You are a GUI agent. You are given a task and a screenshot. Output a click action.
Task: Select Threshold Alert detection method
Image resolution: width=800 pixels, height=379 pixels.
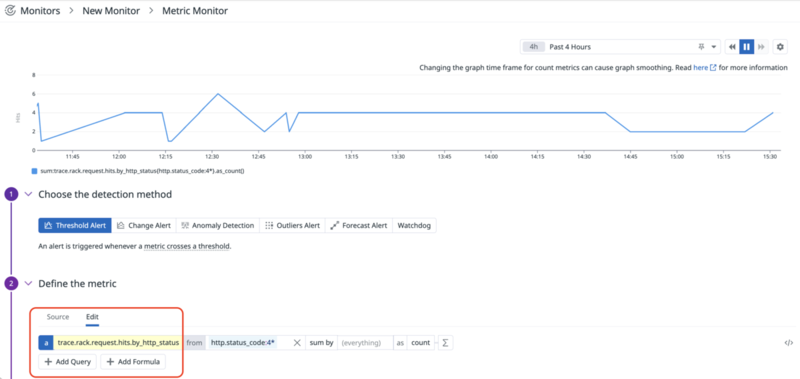[75, 225]
